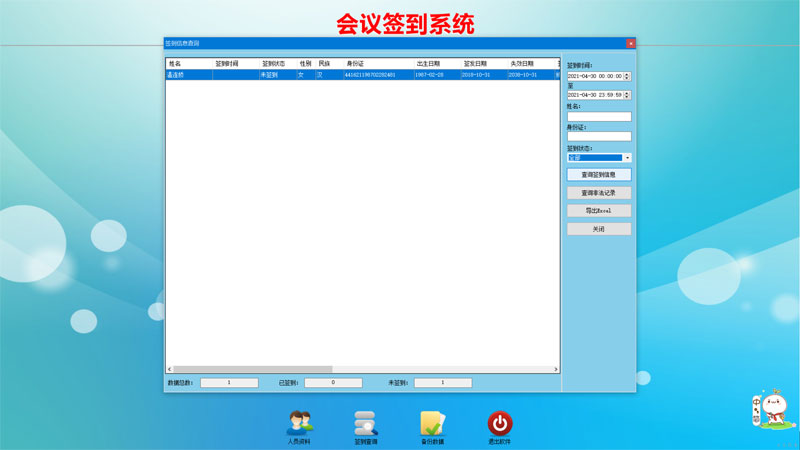Viewport: 800px width, 450px height.
Task: Click the 姓名 input field in filter panel
Action: pos(599,117)
